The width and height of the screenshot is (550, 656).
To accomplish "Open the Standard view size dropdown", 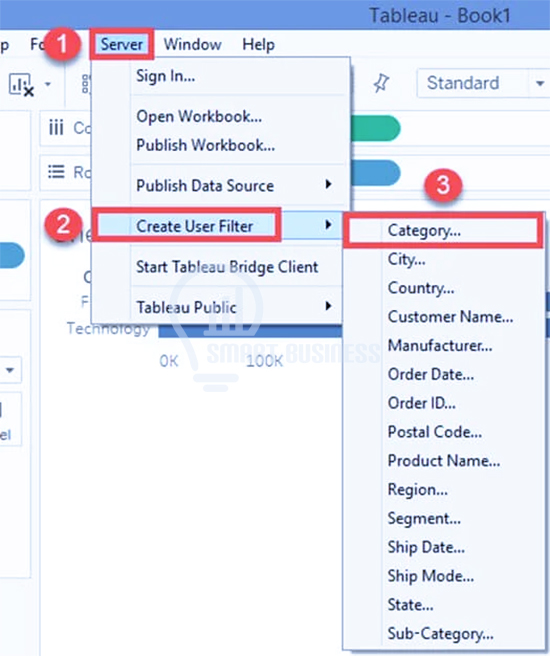I will click(x=483, y=83).
